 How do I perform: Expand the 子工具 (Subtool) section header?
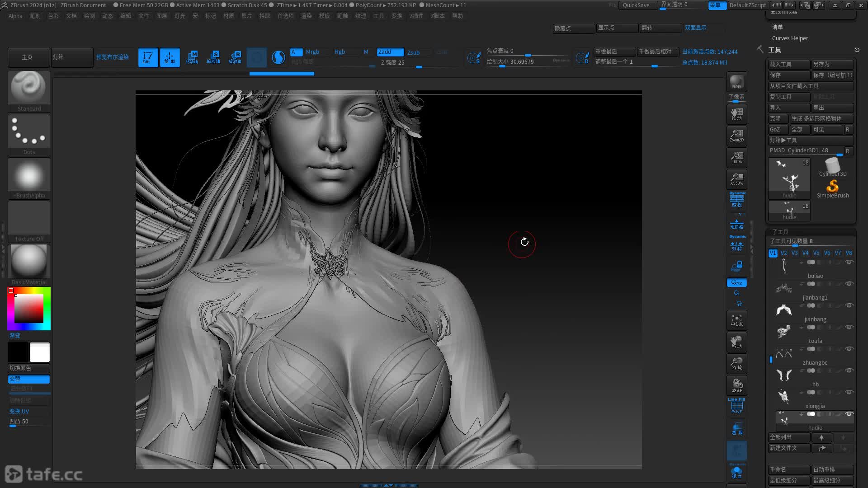tap(780, 231)
